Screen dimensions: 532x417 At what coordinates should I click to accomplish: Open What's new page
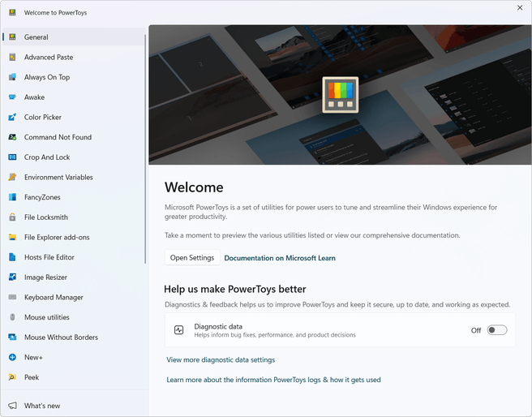pyautogui.click(x=74, y=406)
